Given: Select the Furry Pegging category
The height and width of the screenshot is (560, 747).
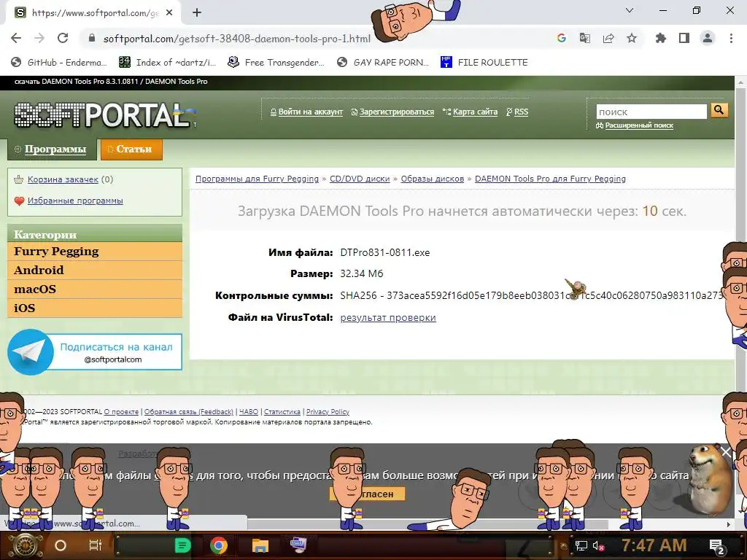Looking at the screenshot, I should point(95,252).
